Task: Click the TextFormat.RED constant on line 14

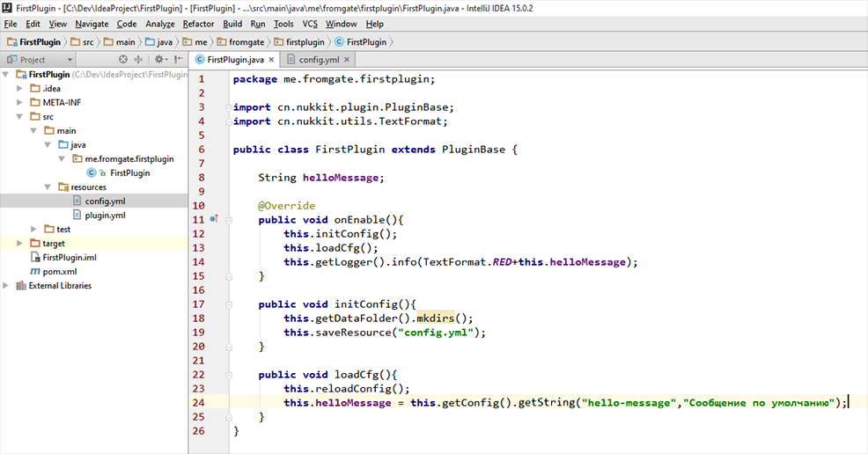Action: [467, 262]
